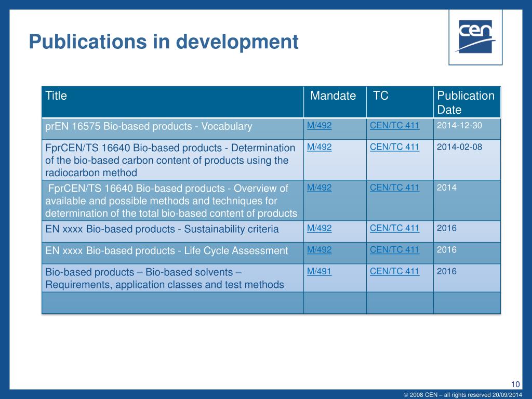Open M/492 link in Life Cycle Assessment row

320,250
